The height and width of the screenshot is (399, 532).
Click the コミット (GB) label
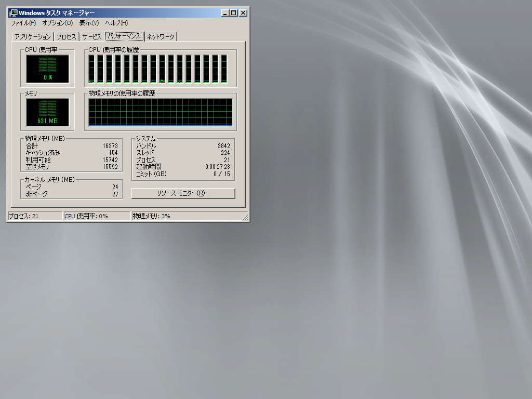[x=151, y=174]
